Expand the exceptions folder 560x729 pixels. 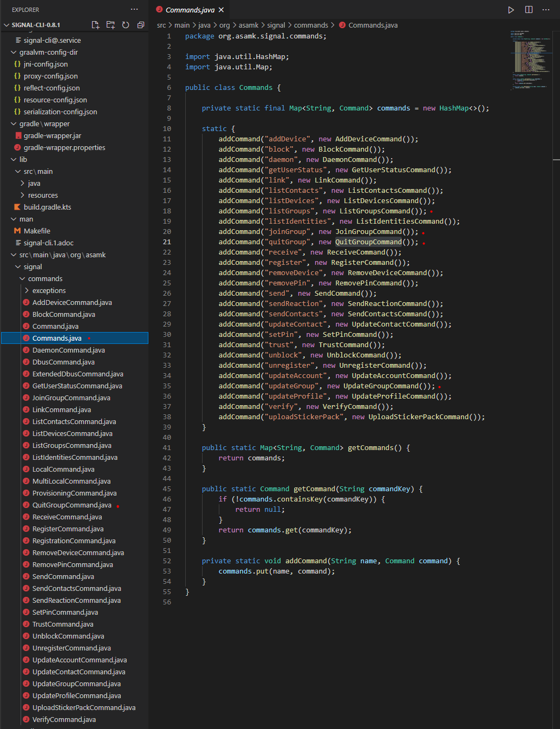[x=27, y=290]
